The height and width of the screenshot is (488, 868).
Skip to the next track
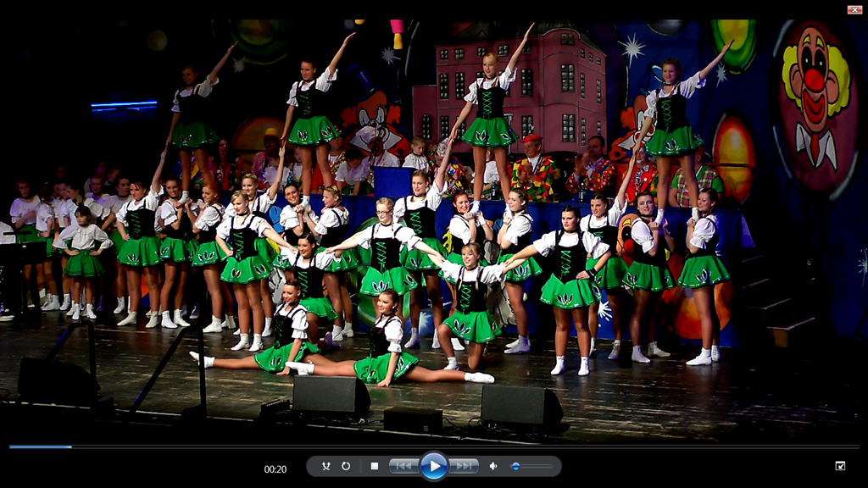pyautogui.click(x=464, y=467)
